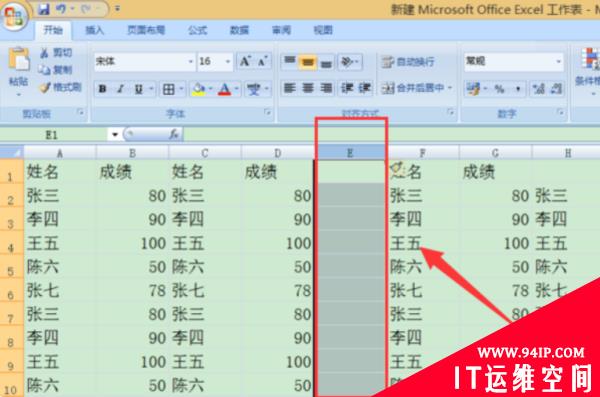Click the Format Painter brush icon
The width and height of the screenshot is (600, 397).
45,88
